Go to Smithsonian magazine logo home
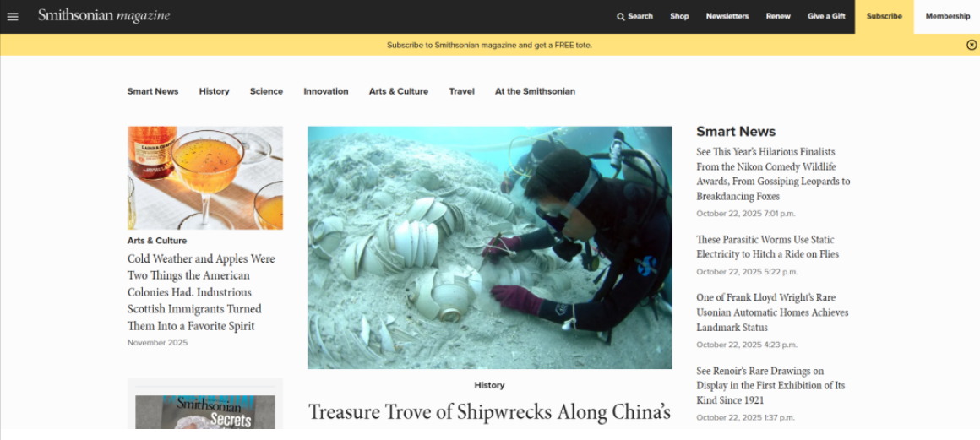Screen dimensions: 980x440 click(104, 16)
